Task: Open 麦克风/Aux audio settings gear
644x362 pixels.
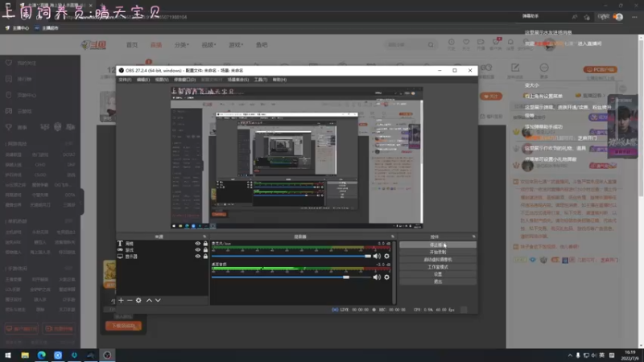Action: coord(386,256)
